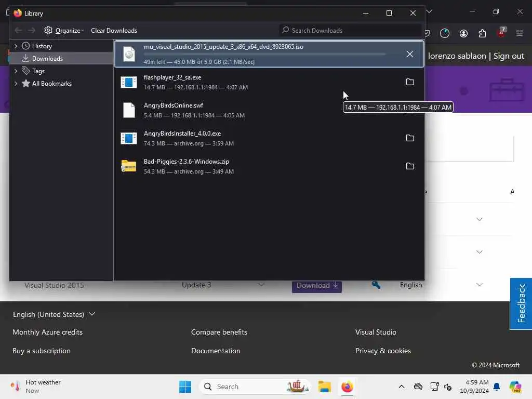Select Tags in Library sidebar
Screen dimensions: 532x399
coord(38,71)
